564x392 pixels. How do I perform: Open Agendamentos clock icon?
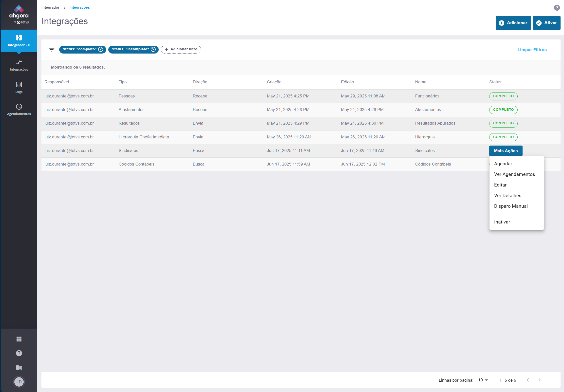[19, 107]
